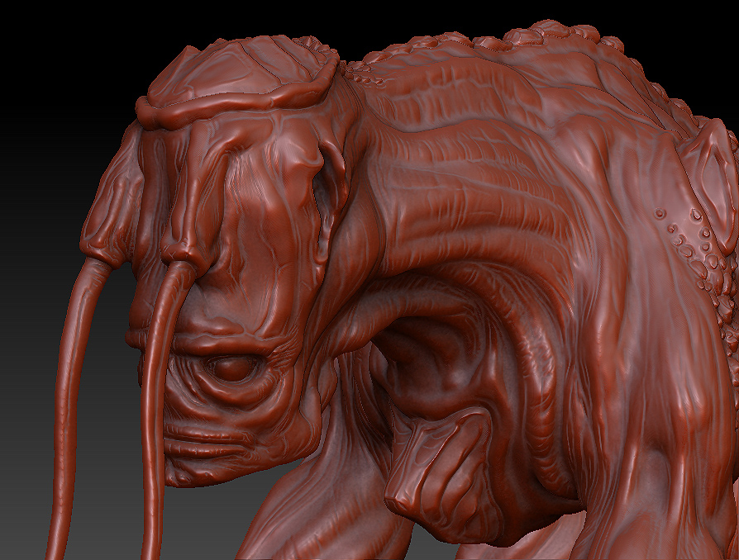Viewport: 739px width, 560px height.
Task: Click the creature's eye on the sculpt
Action: pos(233,368)
